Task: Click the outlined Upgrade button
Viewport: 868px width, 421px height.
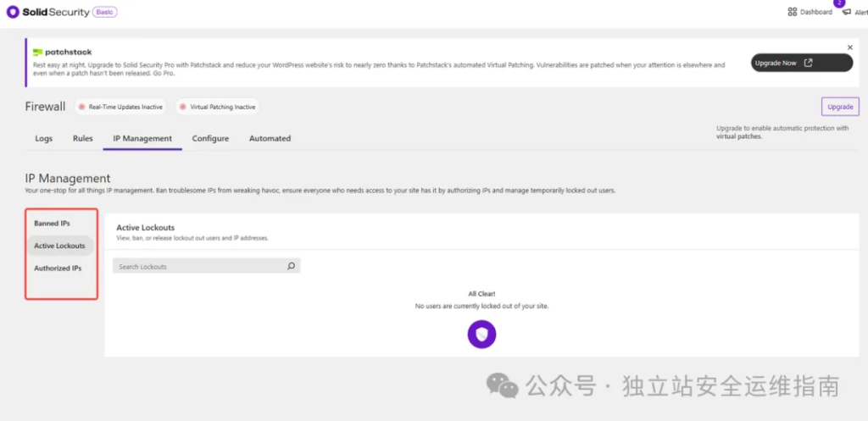Action: pyautogui.click(x=840, y=107)
